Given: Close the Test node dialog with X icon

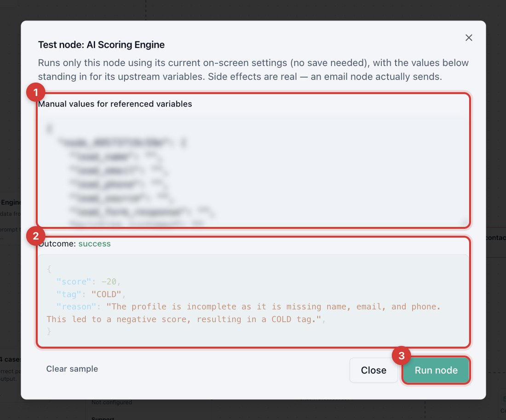Looking at the screenshot, I should [469, 38].
